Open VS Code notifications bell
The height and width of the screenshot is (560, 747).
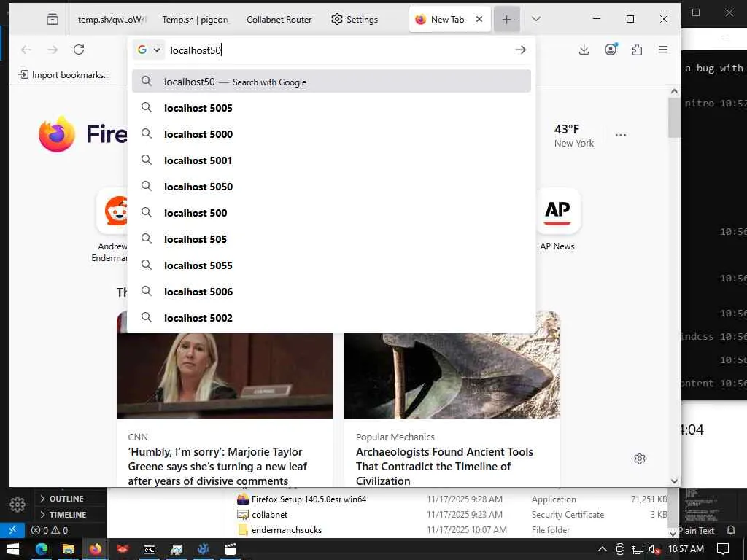click(731, 530)
